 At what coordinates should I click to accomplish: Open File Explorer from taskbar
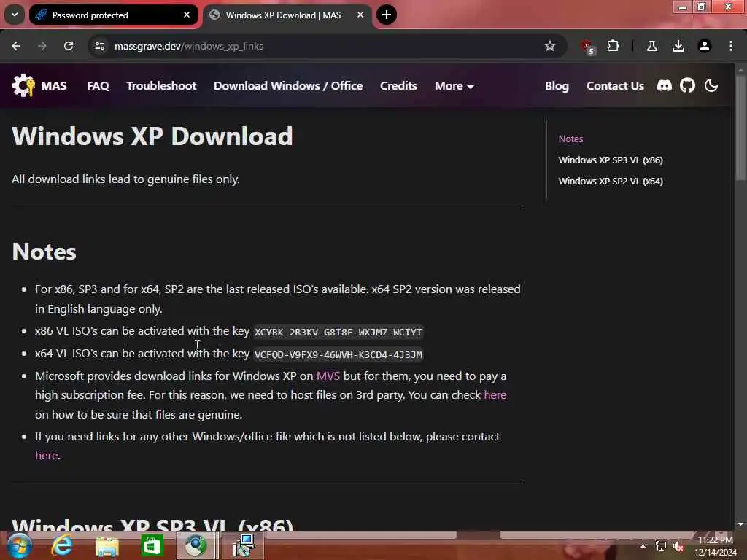[107, 545]
